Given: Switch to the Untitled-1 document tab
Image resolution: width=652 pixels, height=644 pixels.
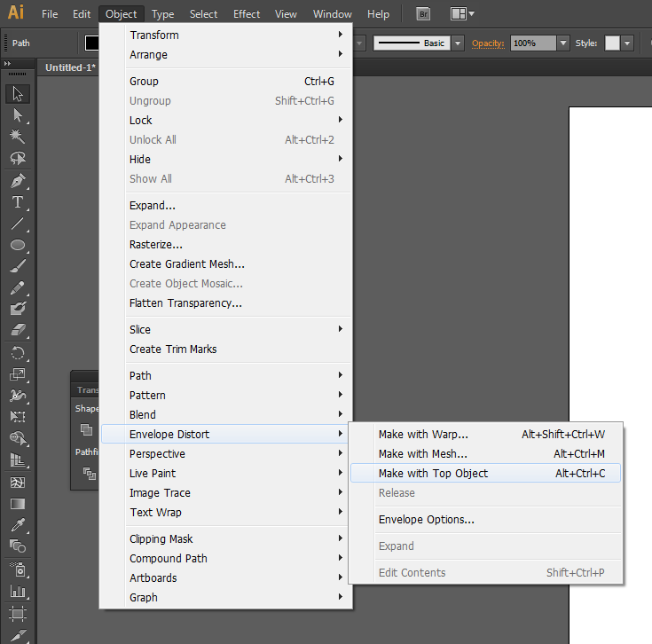Looking at the screenshot, I should (x=71, y=67).
